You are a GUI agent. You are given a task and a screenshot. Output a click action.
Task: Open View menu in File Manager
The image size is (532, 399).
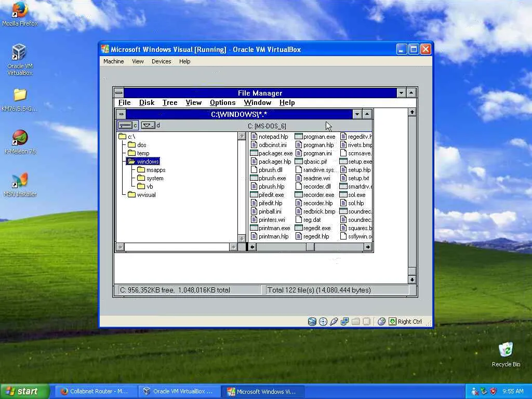(x=194, y=102)
